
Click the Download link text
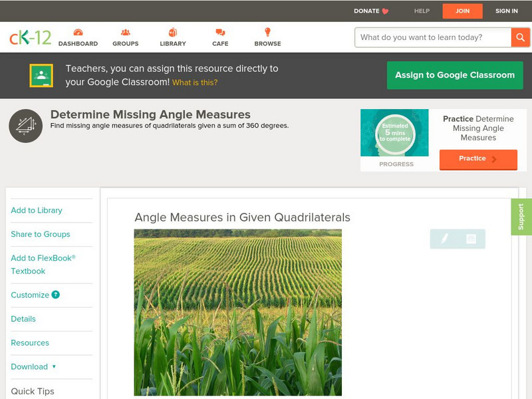[29, 367]
